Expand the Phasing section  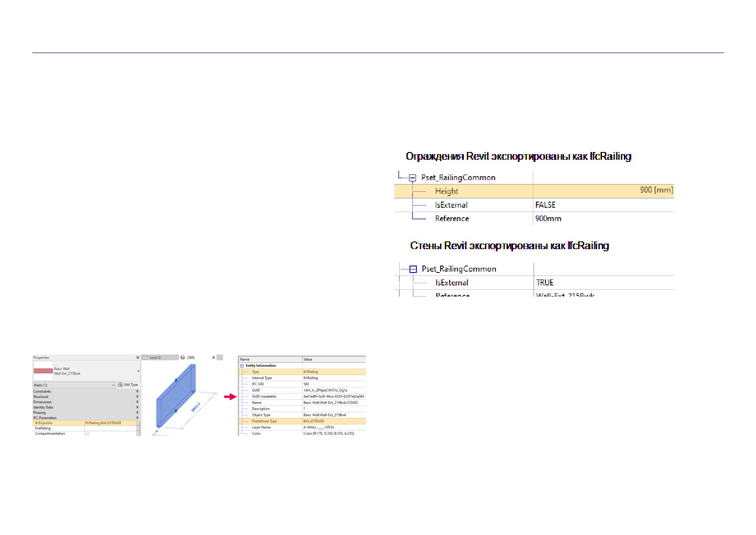click(x=138, y=413)
